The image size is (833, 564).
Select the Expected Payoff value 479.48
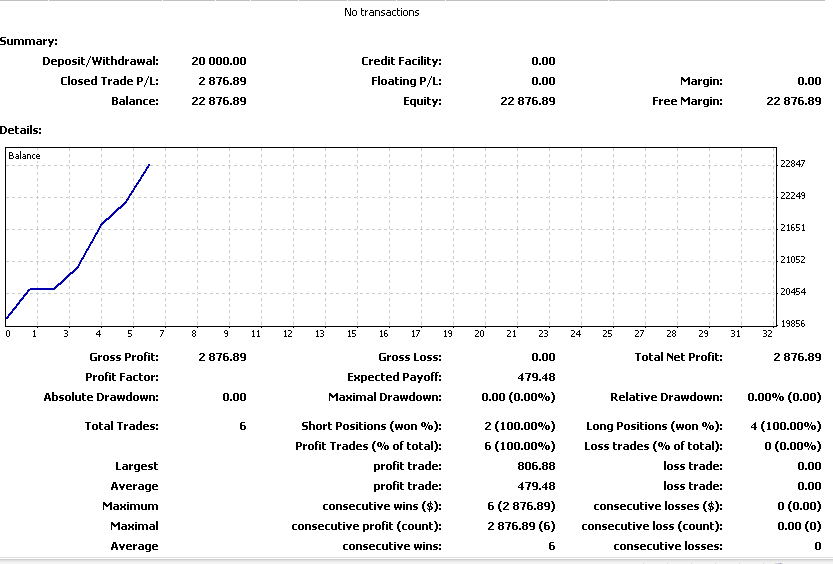point(536,377)
